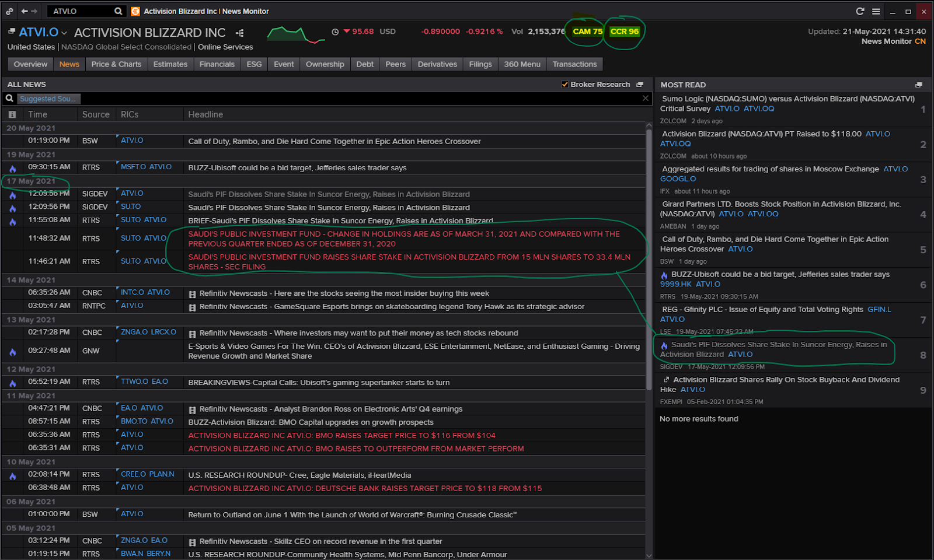Click the search icon in the news filter bar
Image resolution: width=934 pixels, height=560 pixels.
9,99
